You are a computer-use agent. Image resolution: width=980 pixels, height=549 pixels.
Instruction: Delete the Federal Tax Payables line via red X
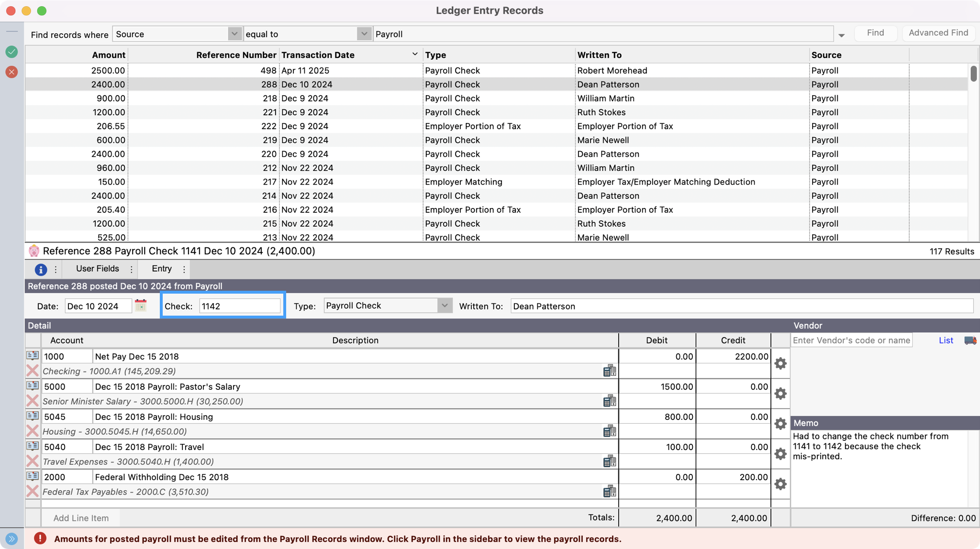tap(33, 491)
